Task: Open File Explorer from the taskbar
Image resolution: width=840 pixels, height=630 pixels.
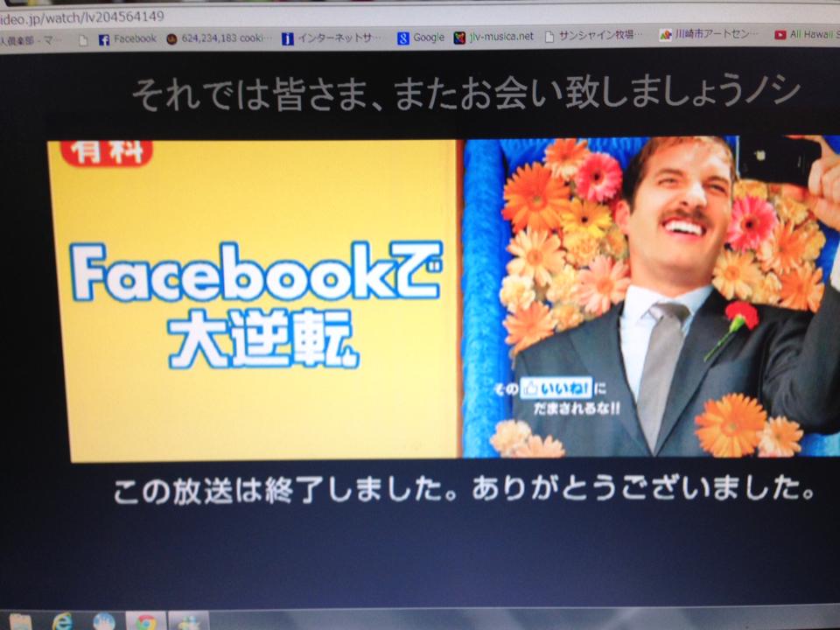Action: click(20, 621)
